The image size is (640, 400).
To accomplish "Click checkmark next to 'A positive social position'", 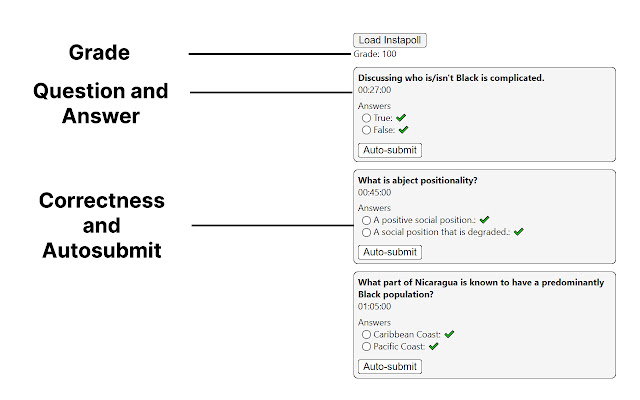I will pyautogui.click(x=485, y=220).
